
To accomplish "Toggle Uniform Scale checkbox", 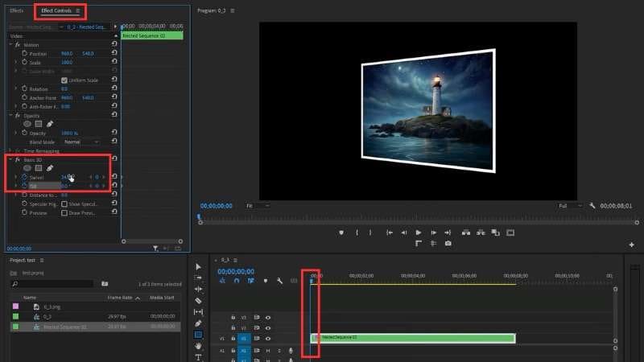I will tap(64, 80).
